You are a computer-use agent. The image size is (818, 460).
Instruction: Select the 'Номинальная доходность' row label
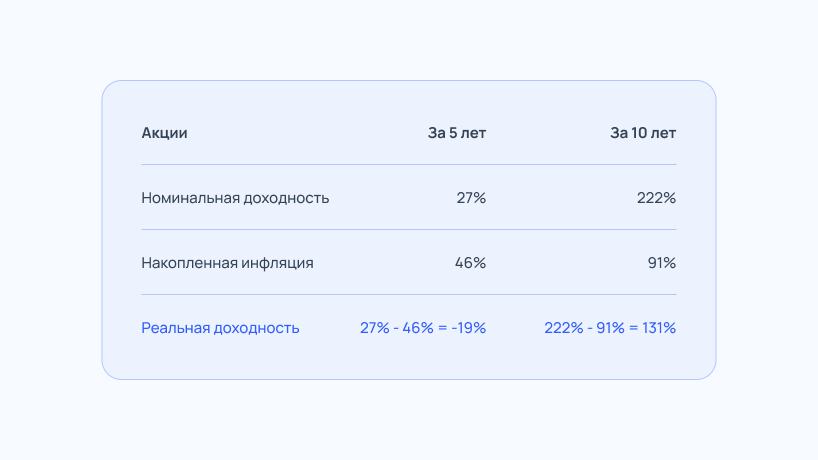[x=235, y=198]
